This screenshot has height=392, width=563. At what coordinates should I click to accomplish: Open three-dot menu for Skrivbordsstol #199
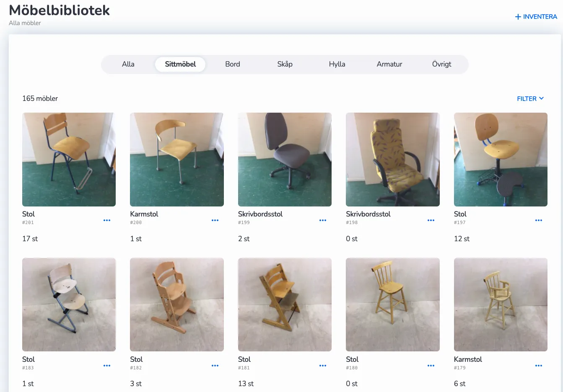tap(323, 220)
